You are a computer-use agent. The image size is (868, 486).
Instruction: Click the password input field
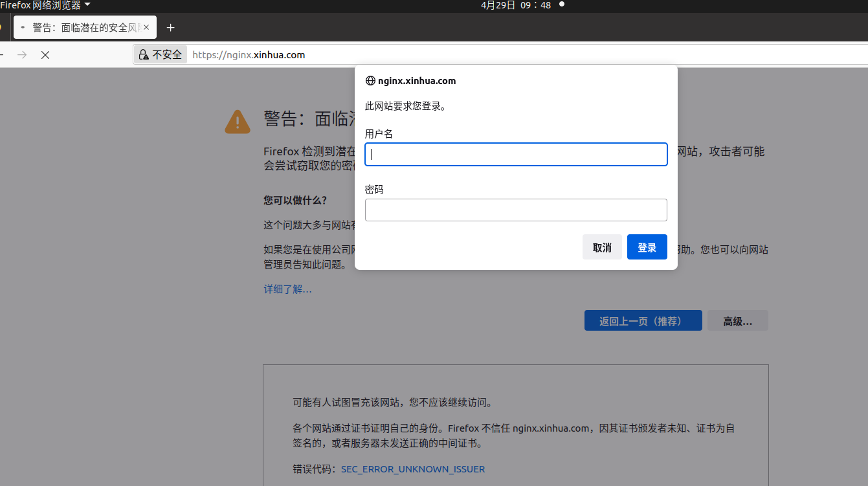pyautogui.click(x=516, y=210)
